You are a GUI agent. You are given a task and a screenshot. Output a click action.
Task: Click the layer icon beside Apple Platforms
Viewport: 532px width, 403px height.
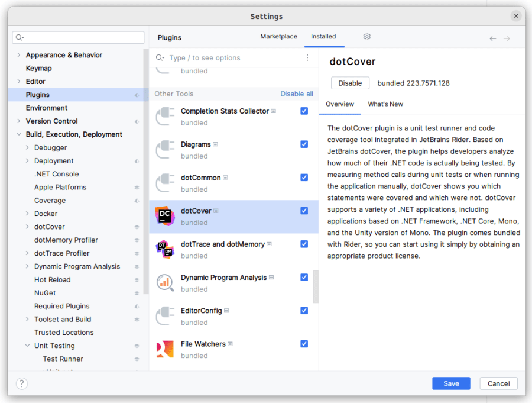137,188
